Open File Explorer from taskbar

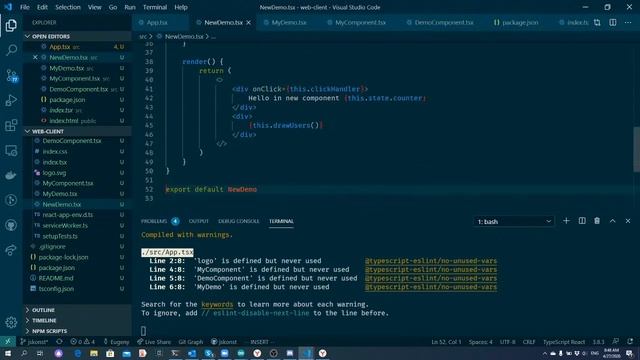click(x=94, y=353)
